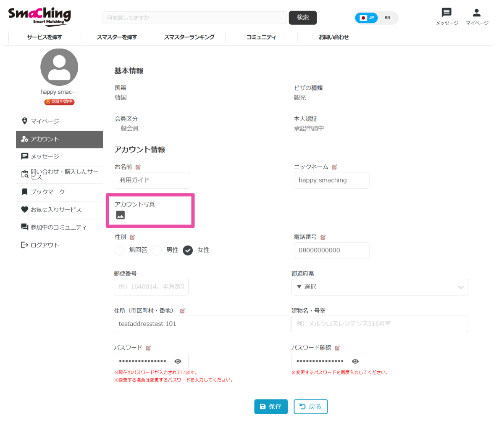The height and width of the screenshot is (423, 504).
Task: Click the アカウント写真 image upload icon
Action: pyautogui.click(x=121, y=215)
